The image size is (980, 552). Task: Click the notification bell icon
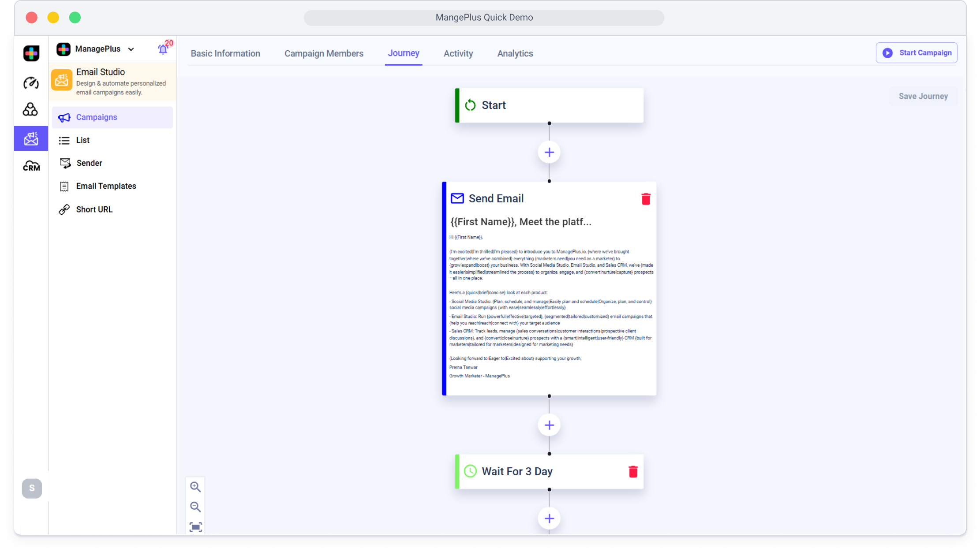pos(163,49)
